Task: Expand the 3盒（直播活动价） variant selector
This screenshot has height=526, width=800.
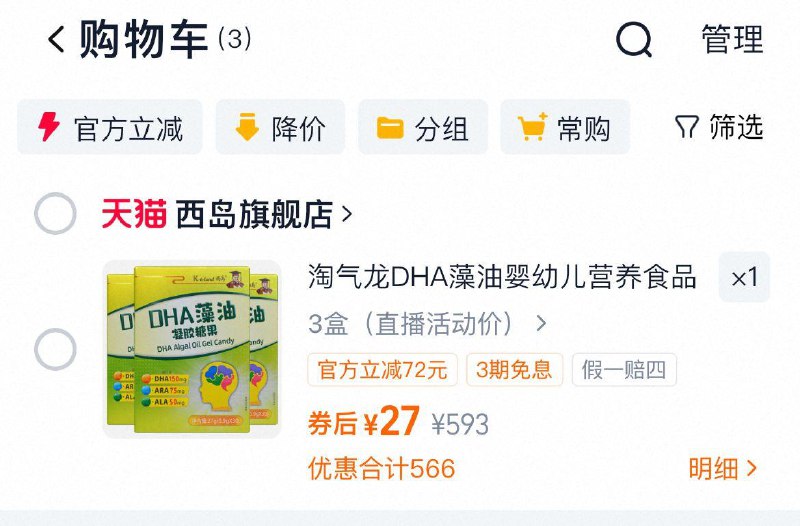Action: click(427, 323)
